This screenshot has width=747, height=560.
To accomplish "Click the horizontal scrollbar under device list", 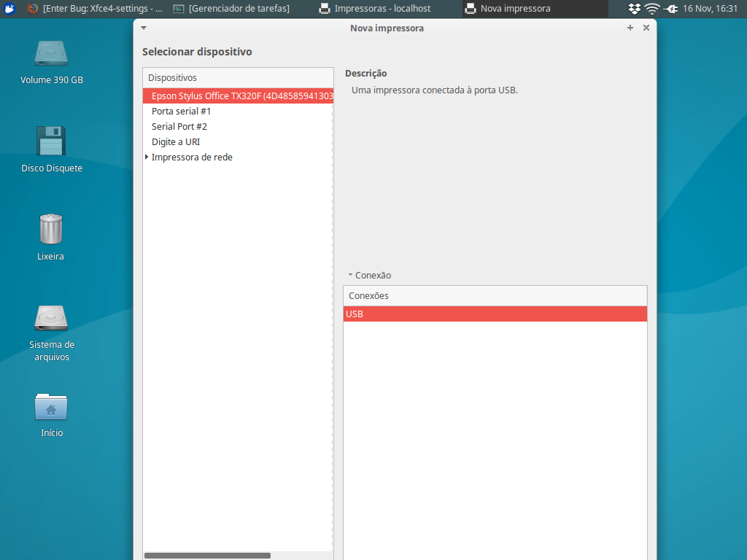I will pos(207,556).
